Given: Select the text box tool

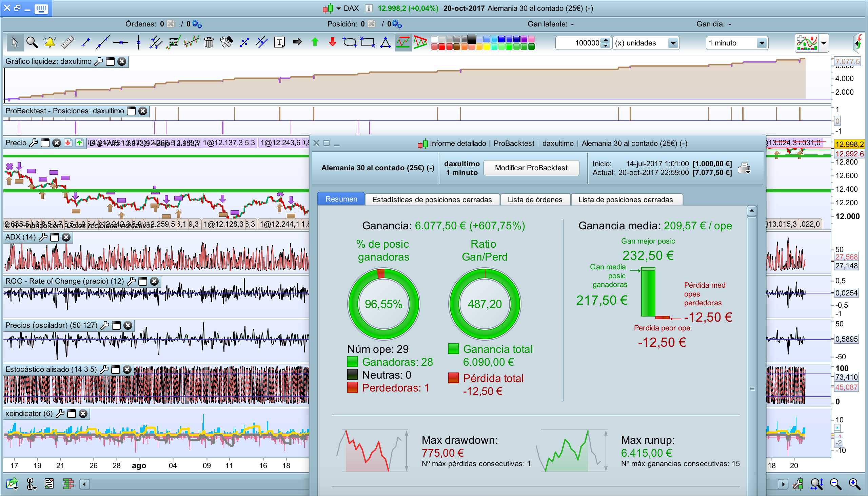Looking at the screenshot, I should 279,42.
